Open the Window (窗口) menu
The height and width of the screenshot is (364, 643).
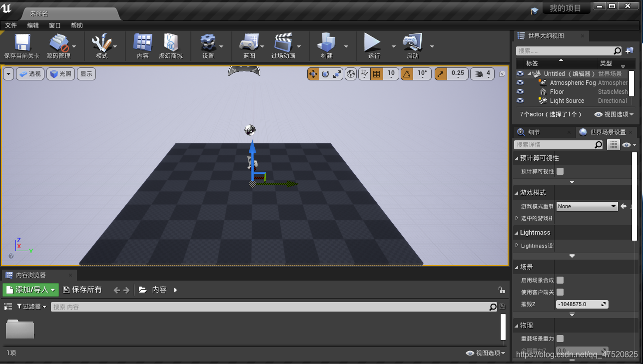[55, 25]
